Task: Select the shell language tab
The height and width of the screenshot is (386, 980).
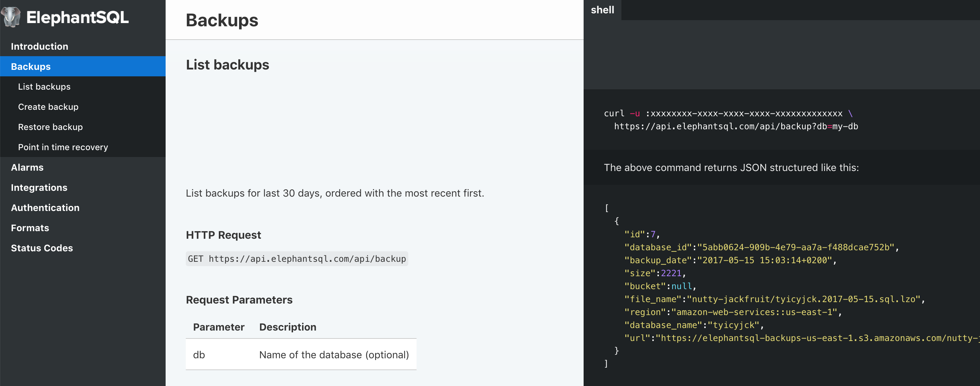Action: 602,10
